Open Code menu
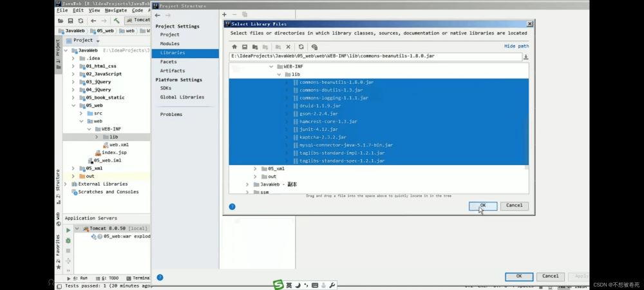 coord(138,10)
